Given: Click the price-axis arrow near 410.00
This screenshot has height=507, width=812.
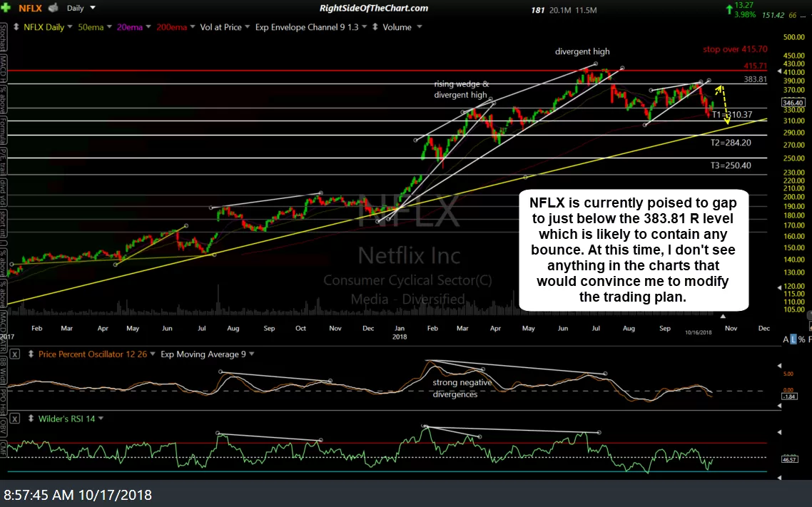Looking at the screenshot, I should point(779,72).
